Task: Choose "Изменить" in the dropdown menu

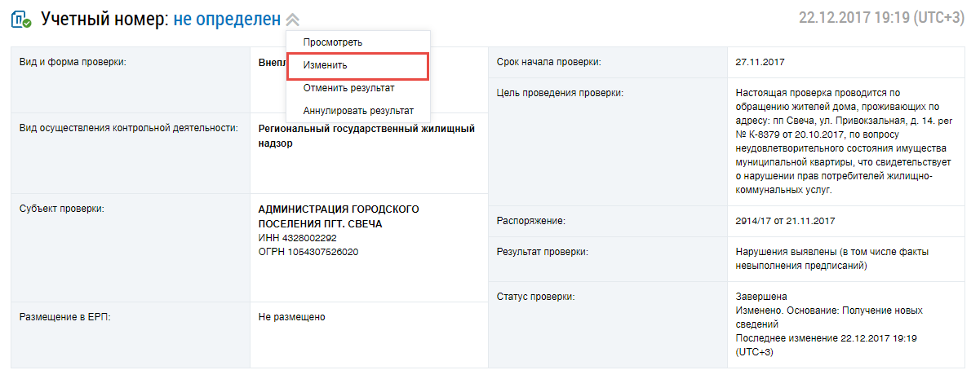Action: coord(325,65)
